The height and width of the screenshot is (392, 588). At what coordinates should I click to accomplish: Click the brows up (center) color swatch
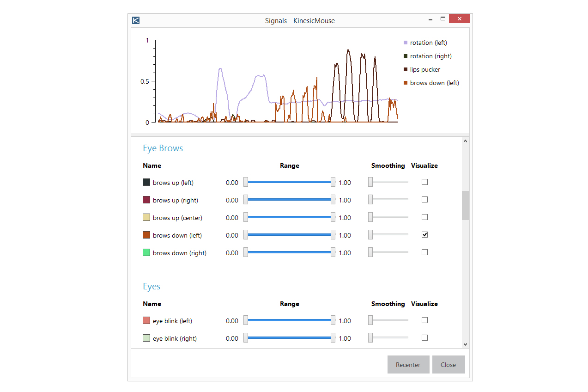[146, 218]
